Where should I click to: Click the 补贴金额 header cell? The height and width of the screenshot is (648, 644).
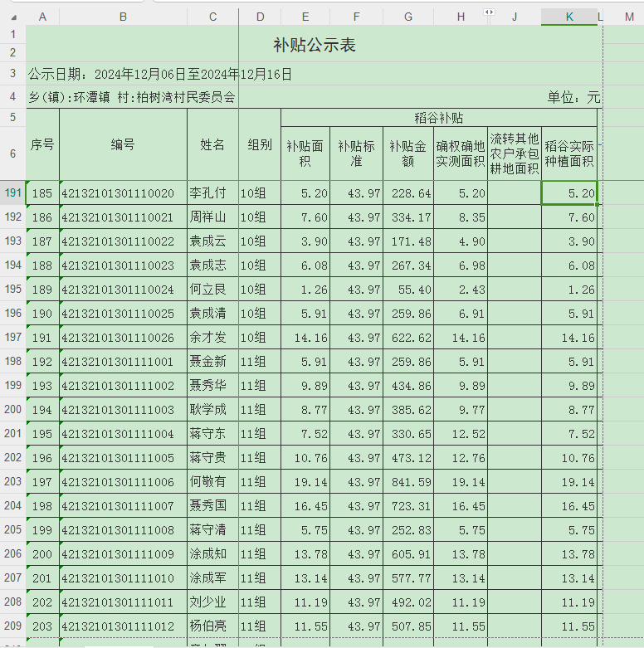tap(408, 153)
